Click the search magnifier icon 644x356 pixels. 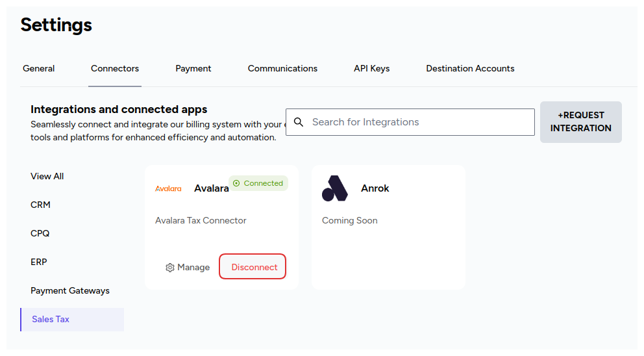[x=299, y=122]
